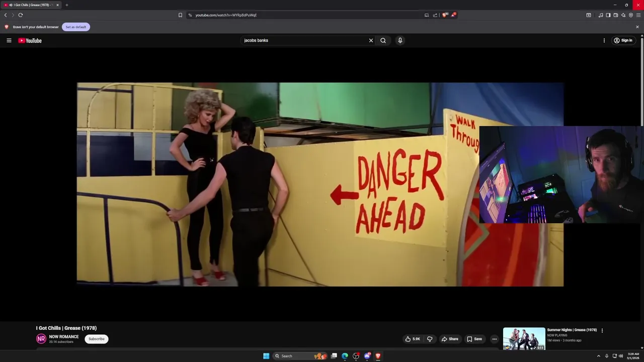Click Set as default browser button
644x362 pixels.
click(76, 27)
